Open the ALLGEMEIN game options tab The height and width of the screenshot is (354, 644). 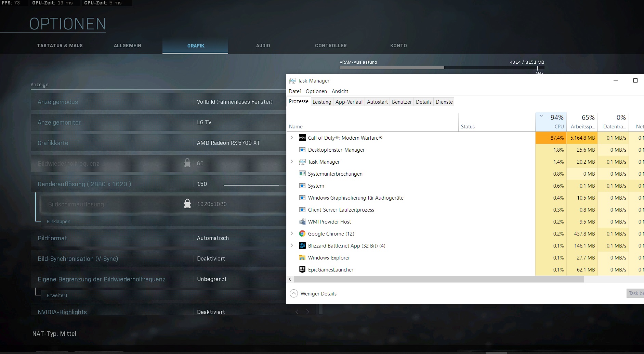(128, 46)
